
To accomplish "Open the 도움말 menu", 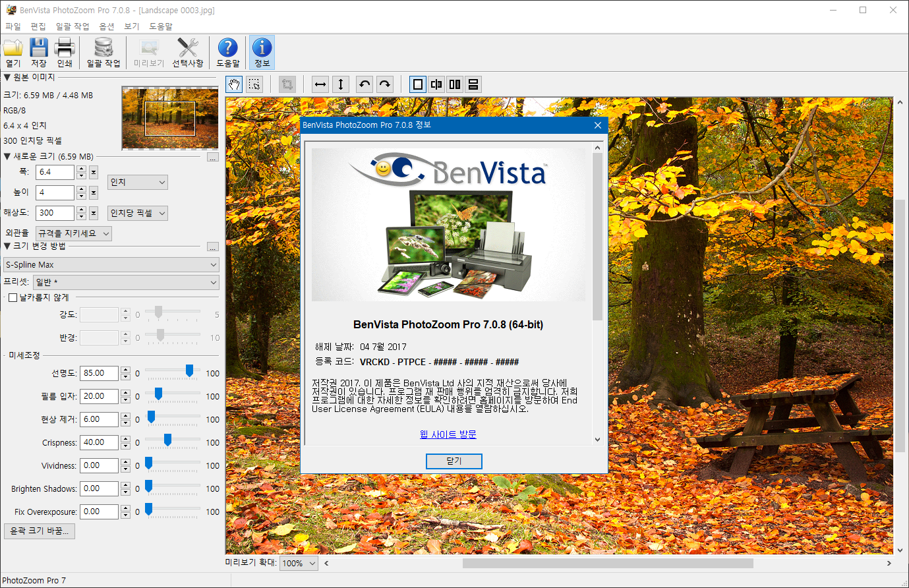I will click(161, 26).
